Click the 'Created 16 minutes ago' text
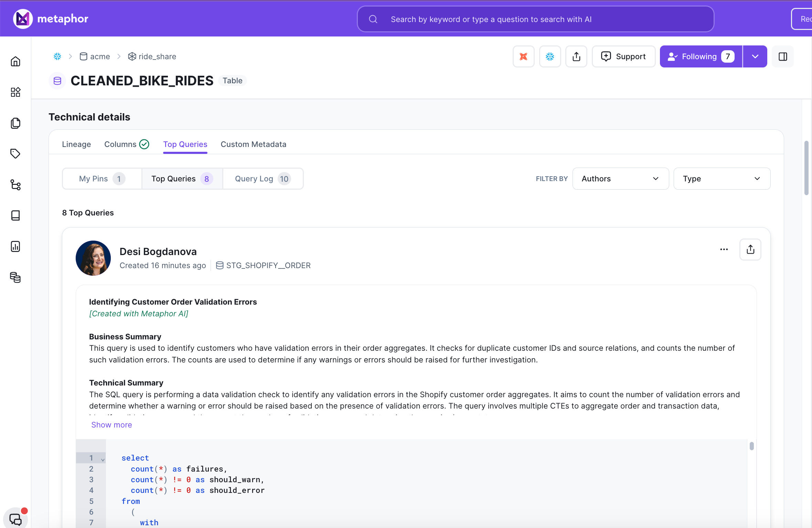This screenshot has height=528, width=812. pos(162,265)
